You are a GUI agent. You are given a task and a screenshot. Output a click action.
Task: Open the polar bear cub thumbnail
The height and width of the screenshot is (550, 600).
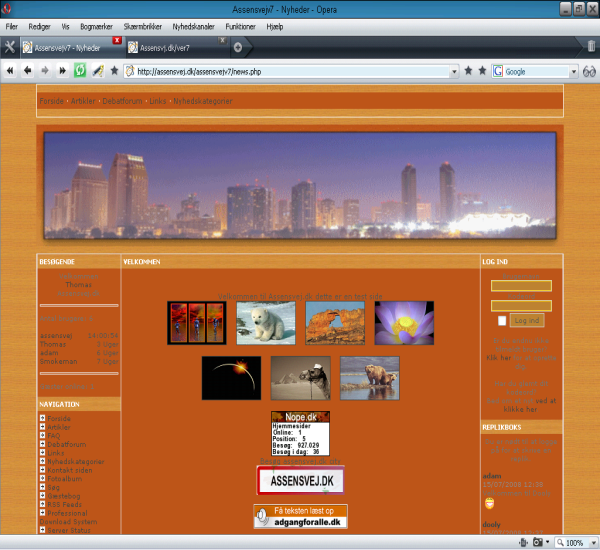pyautogui.click(x=266, y=323)
